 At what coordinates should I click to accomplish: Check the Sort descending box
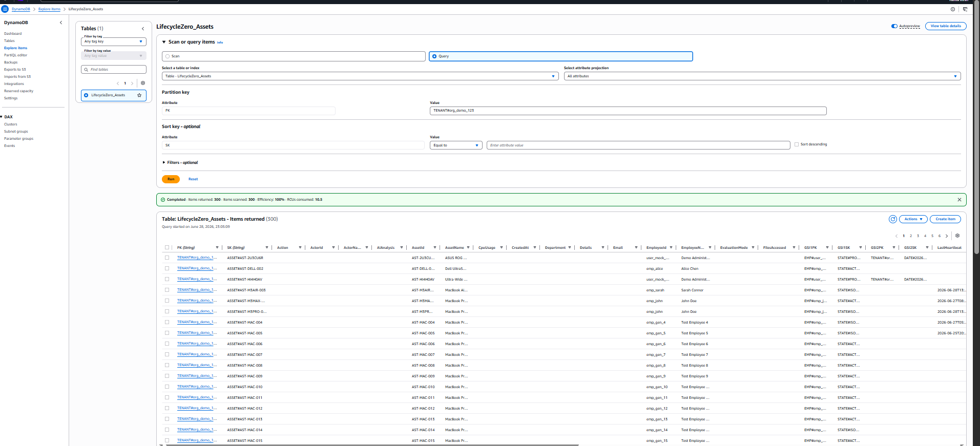point(797,144)
